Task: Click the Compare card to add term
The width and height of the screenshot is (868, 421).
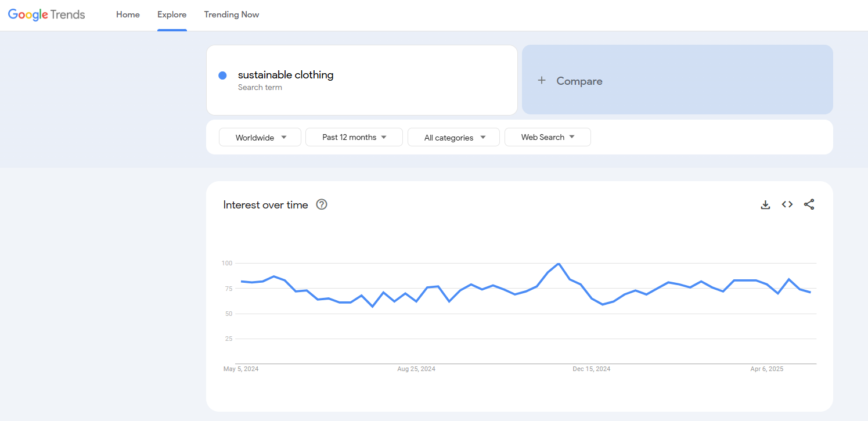Action: [678, 80]
